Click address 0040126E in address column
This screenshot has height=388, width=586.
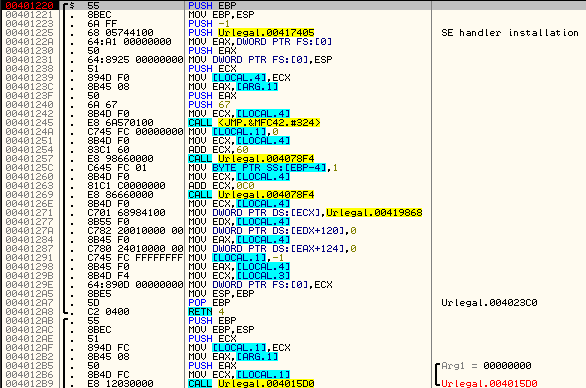[29, 203]
